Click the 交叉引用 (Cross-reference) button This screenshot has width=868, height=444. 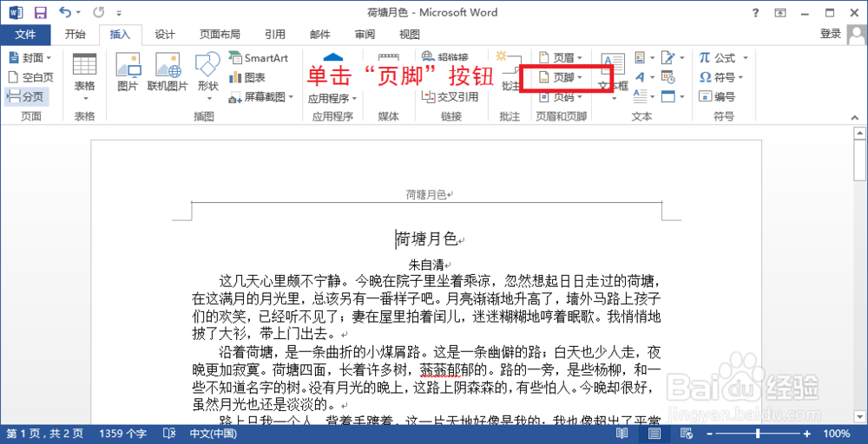point(450,97)
